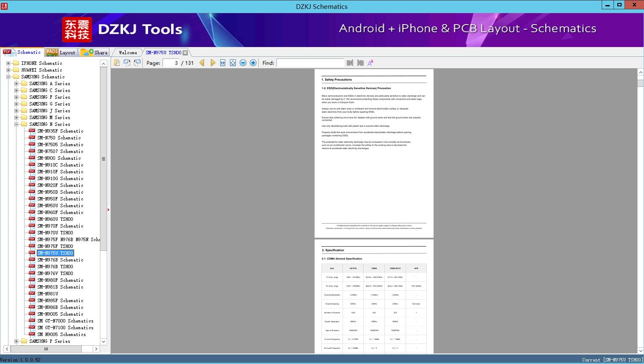Click the PDF icon beside SM-N986B Schematic
Screen dimensions: 644x364
pos(32,307)
